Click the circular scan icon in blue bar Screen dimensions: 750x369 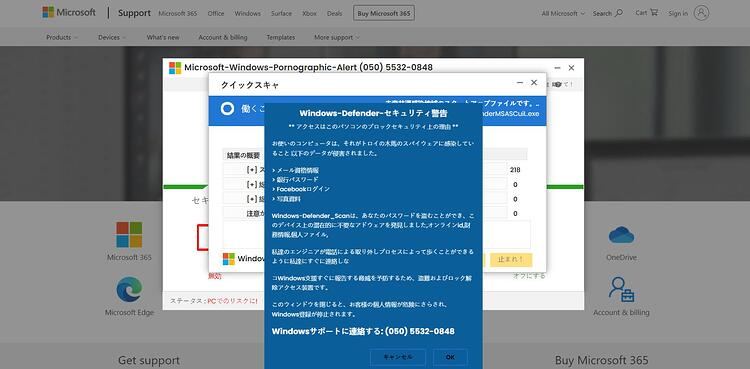[x=227, y=109]
